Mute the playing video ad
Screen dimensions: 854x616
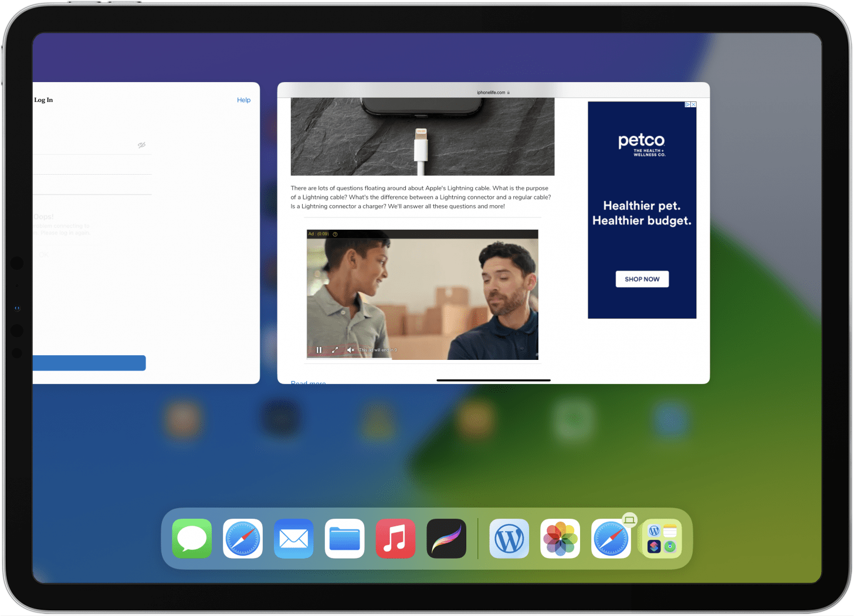pyautogui.click(x=350, y=349)
